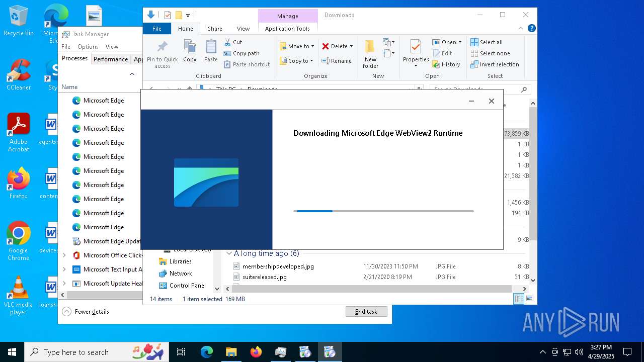Open the Open button dropdown arrow
Screen dimensions: 644x362
coord(460,42)
